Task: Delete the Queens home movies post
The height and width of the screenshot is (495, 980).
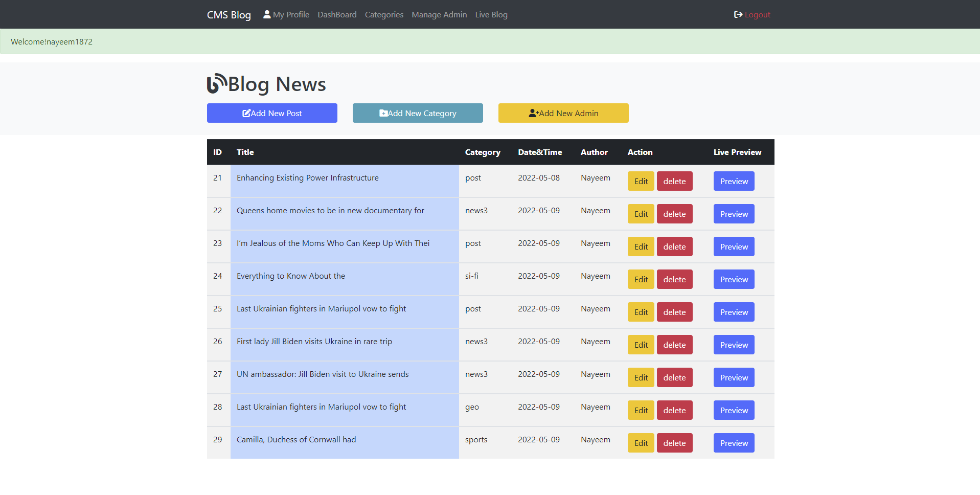Action: click(674, 214)
